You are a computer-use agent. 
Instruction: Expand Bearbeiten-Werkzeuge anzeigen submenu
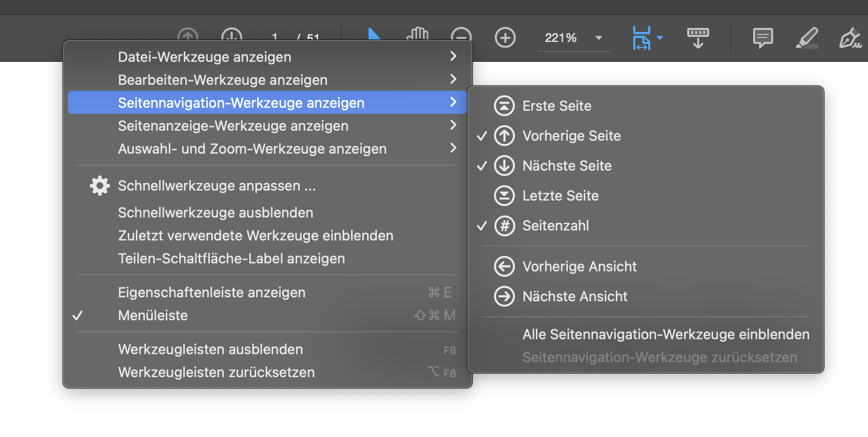pyautogui.click(x=267, y=80)
